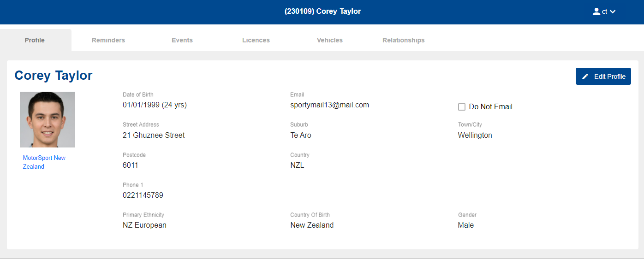Click the pencil icon on Edit Profile
Viewport: 644px width, 259px height.
pyautogui.click(x=585, y=77)
